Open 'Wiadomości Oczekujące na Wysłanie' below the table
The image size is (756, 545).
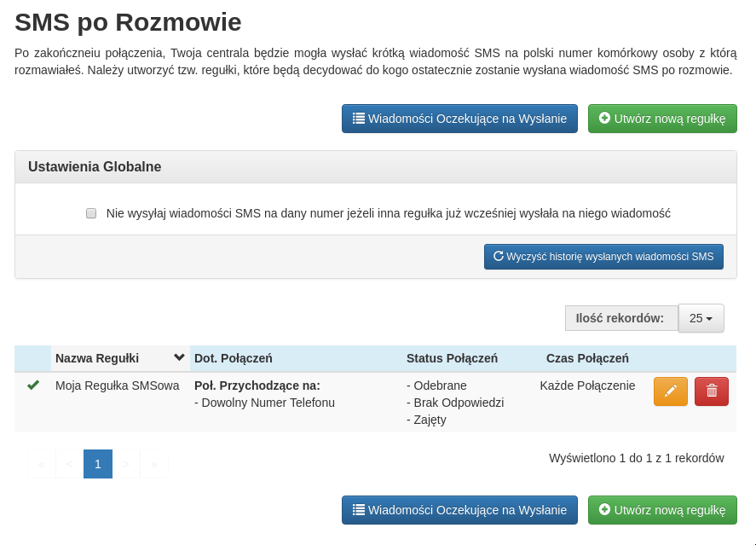(459, 510)
